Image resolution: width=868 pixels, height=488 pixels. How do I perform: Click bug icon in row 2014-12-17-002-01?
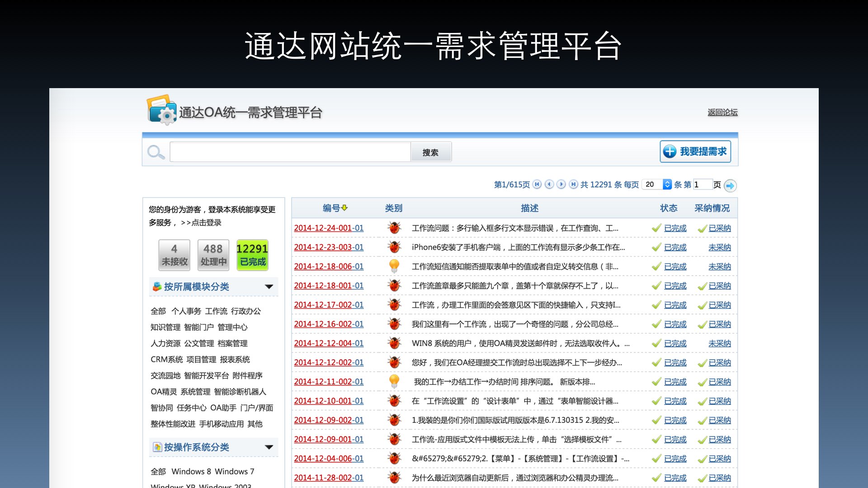394,305
